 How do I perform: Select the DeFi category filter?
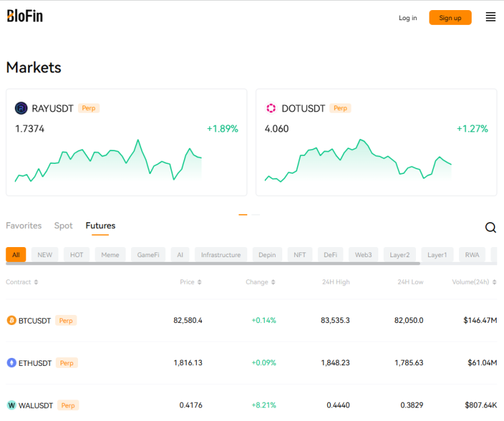(330, 254)
